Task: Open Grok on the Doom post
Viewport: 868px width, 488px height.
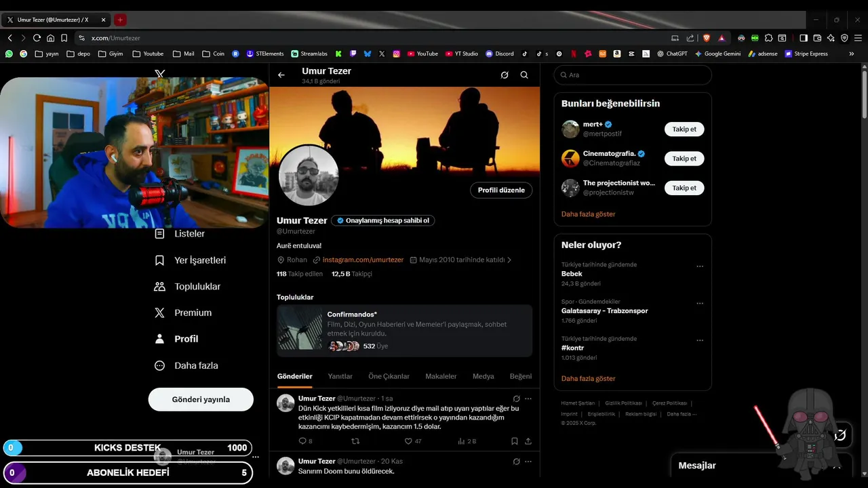Action: [x=517, y=462]
